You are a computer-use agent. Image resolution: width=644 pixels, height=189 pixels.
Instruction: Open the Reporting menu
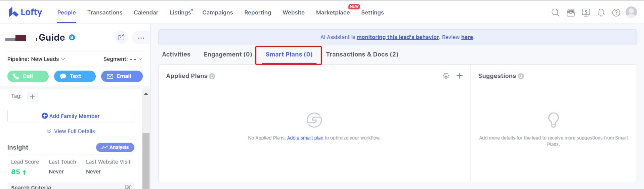tap(258, 12)
